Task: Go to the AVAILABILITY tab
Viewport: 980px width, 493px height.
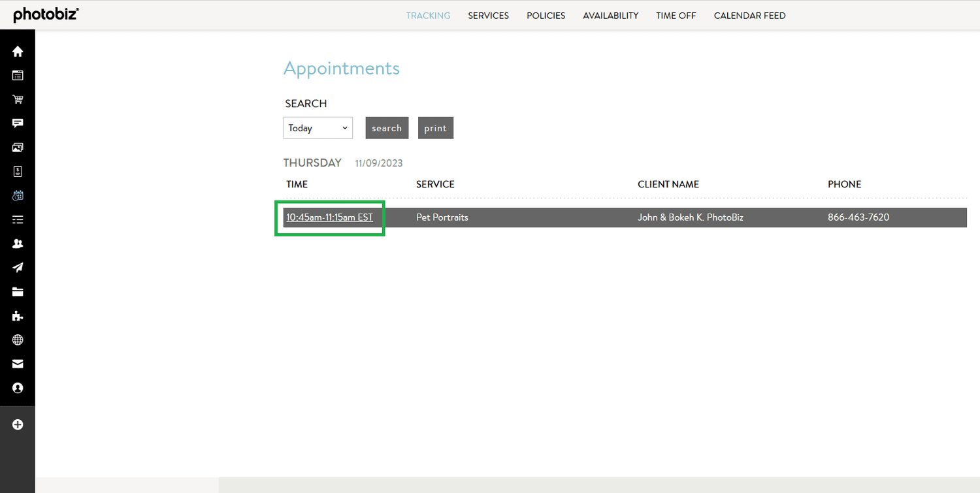Action: [610, 15]
